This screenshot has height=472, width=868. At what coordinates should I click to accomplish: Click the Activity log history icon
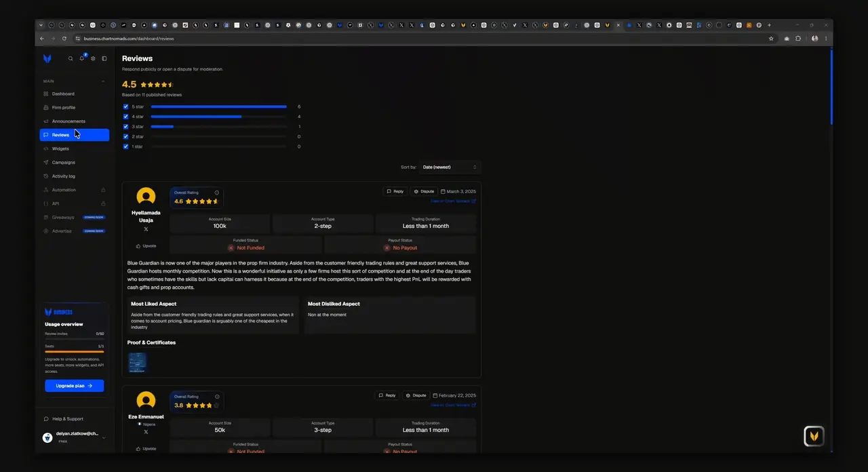click(x=45, y=176)
